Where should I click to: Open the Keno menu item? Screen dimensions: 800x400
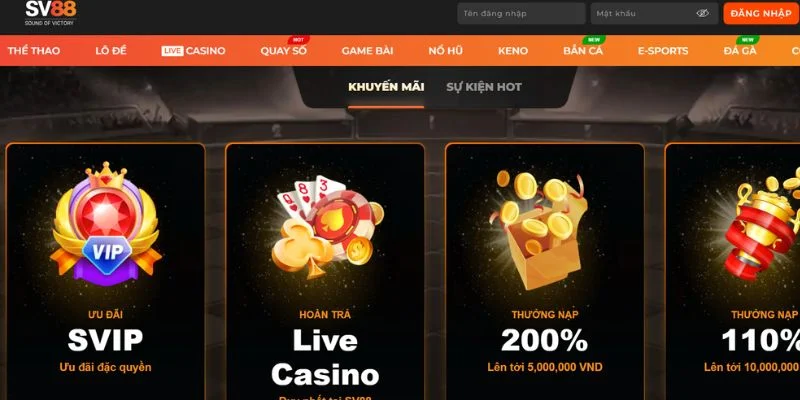513,51
